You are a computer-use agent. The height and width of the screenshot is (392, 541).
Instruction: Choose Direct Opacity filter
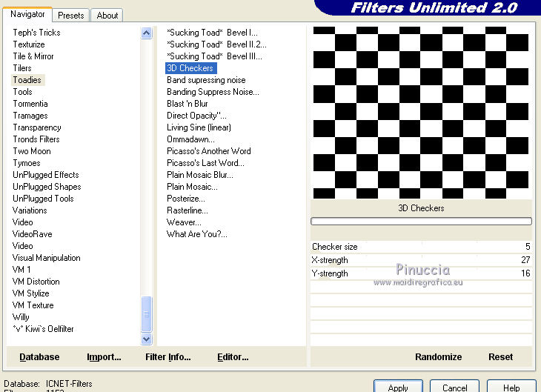[196, 116]
